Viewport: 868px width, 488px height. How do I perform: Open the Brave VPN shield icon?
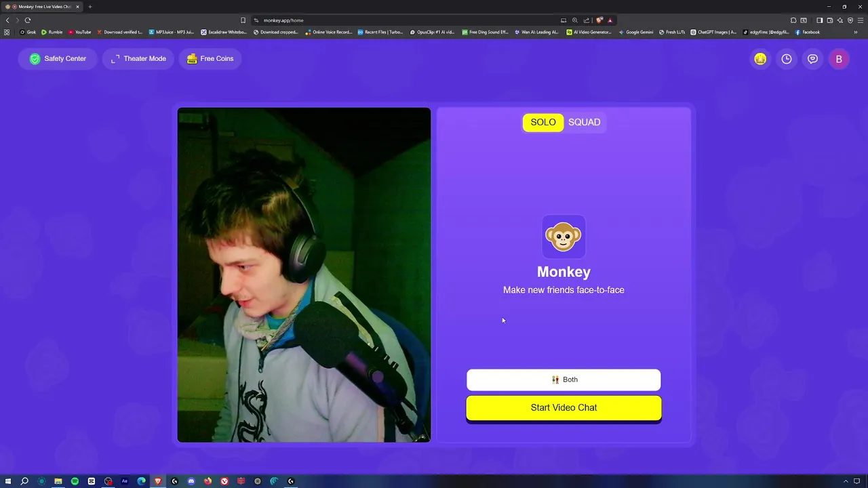850,20
